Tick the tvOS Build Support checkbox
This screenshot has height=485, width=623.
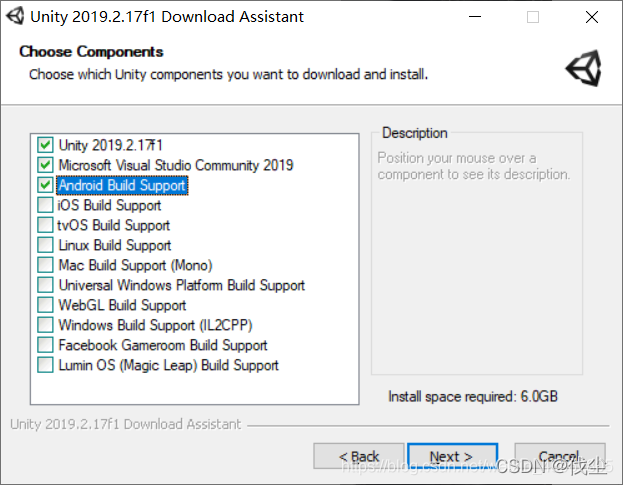pos(45,225)
